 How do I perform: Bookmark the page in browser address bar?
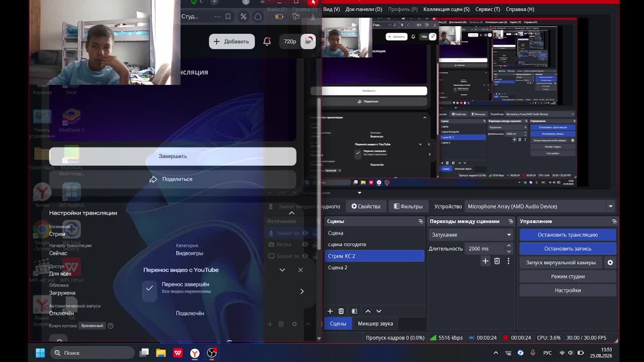tap(228, 17)
